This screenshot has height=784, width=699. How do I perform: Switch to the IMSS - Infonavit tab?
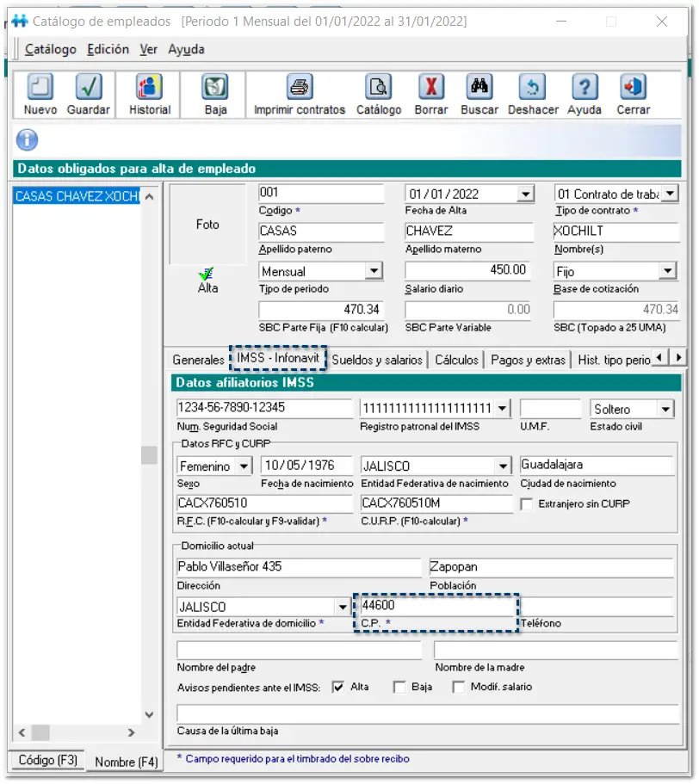pos(278,358)
